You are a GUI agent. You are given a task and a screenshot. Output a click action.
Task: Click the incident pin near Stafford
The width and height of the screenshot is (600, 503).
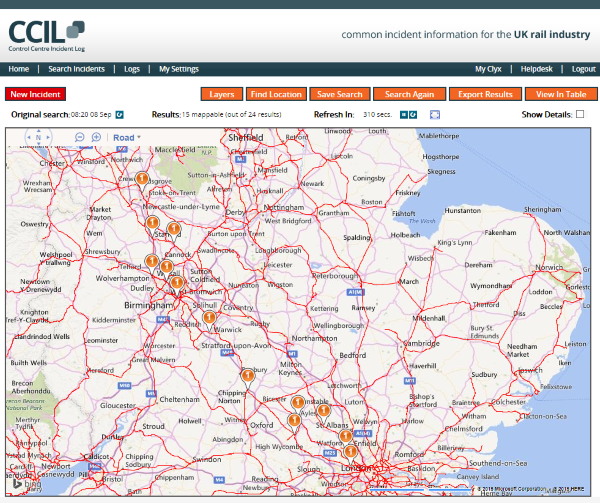click(x=172, y=229)
